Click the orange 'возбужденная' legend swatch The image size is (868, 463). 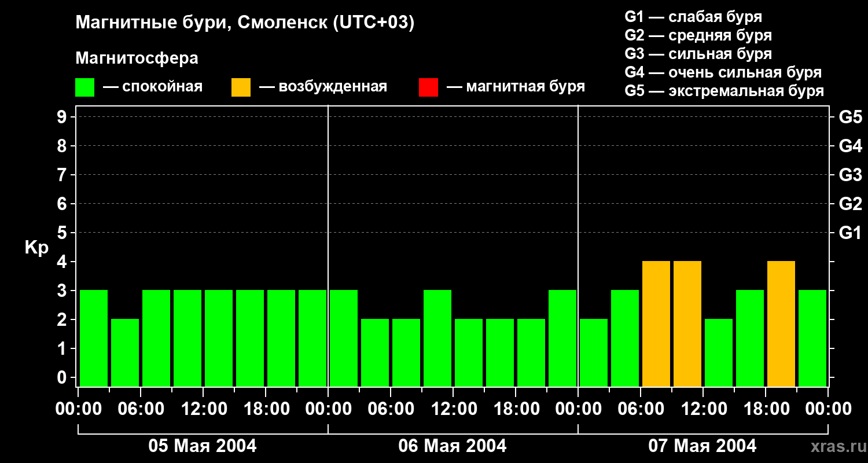click(x=241, y=87)
